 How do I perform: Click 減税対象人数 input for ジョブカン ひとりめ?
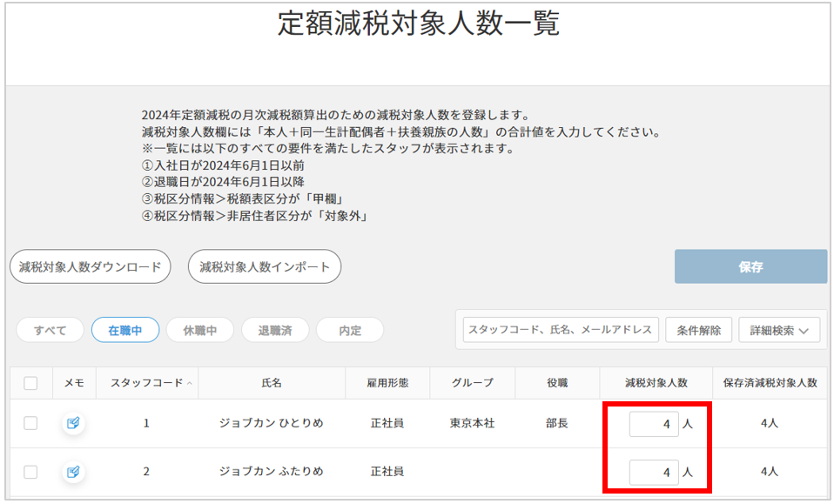(654, 424)
